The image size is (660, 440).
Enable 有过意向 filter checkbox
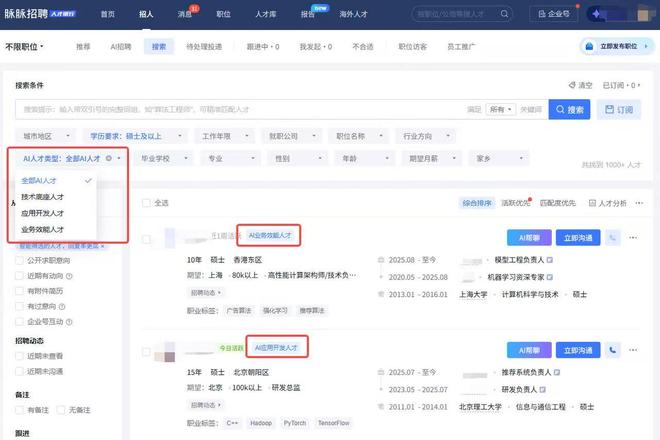[19, 307]
